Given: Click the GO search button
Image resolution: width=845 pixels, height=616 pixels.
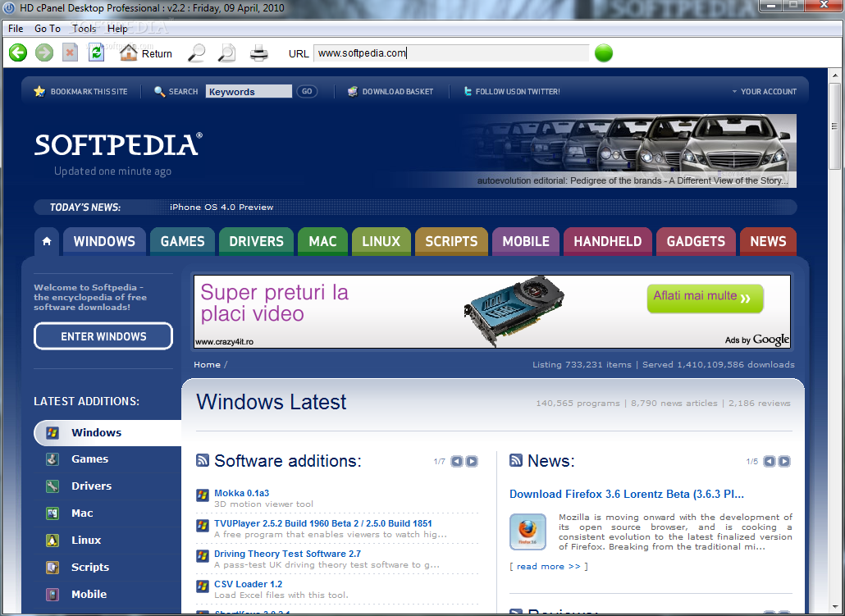Looking at the screenshot, I should [307, 91].
